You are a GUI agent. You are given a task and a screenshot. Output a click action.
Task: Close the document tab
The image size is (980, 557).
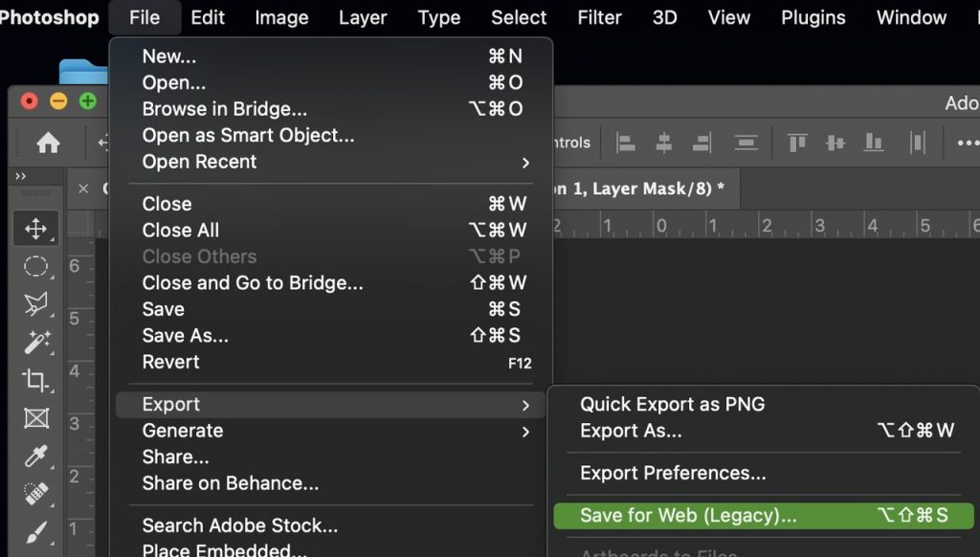[x=83, y=189]
